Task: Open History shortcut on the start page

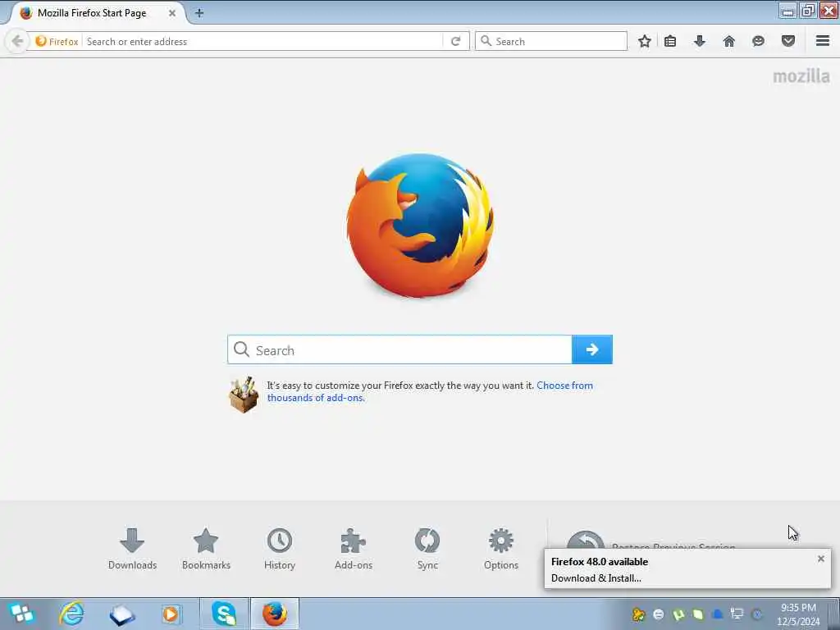Action: coord(280,549)
